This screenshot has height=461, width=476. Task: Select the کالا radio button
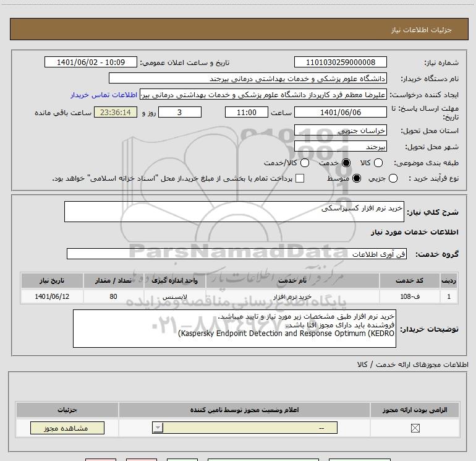378,163
